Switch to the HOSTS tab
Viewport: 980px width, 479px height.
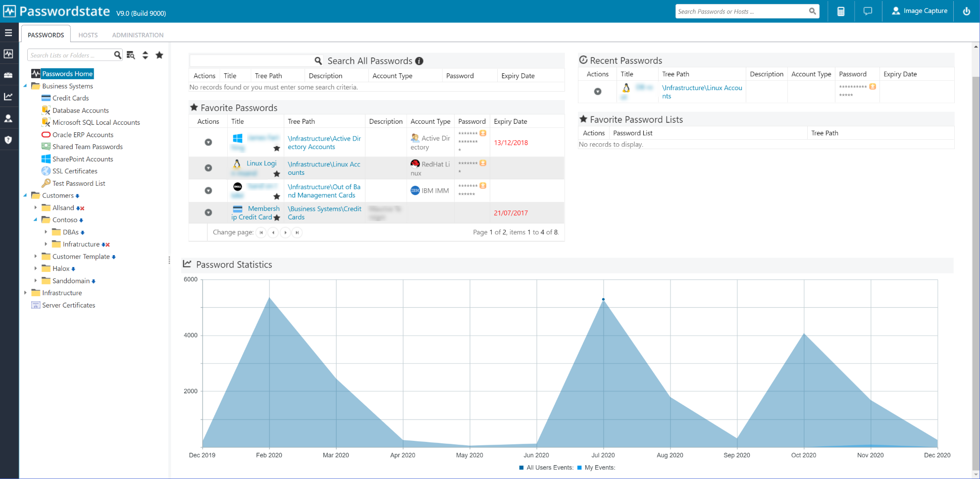88,35
